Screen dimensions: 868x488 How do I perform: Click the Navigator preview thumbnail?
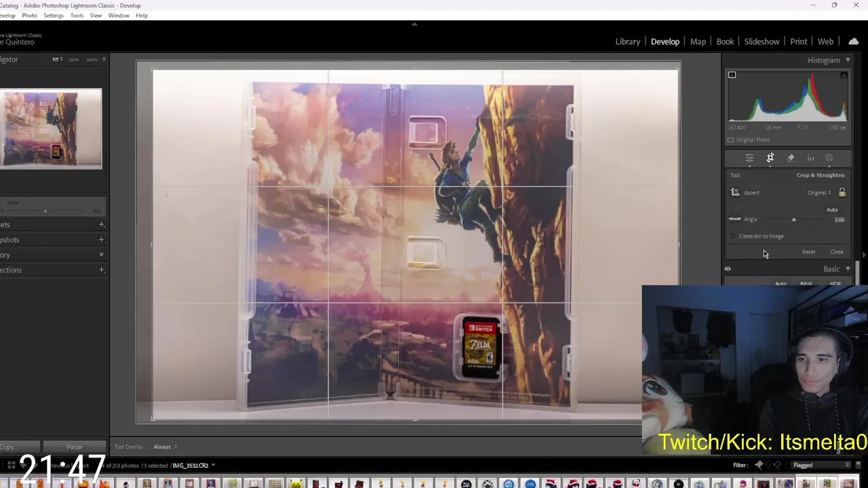click(x=51, y=129)
